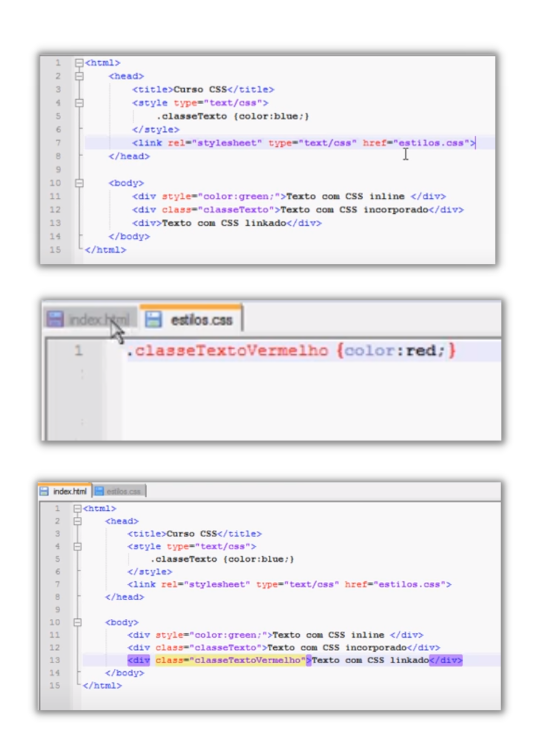Viewport: 534px width, 756px height.
Task: Click line number 7 in the top editor
Action: (58, 143)
